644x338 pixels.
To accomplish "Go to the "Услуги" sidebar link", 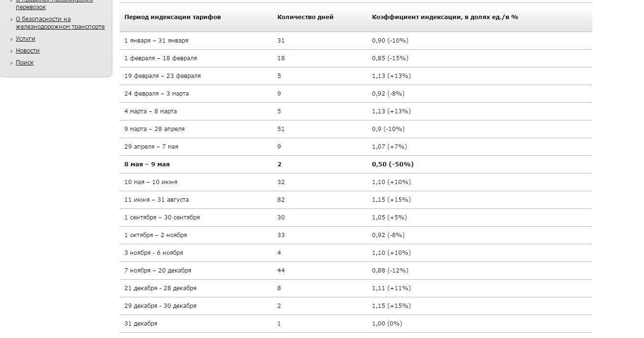I will pos(25,39).
